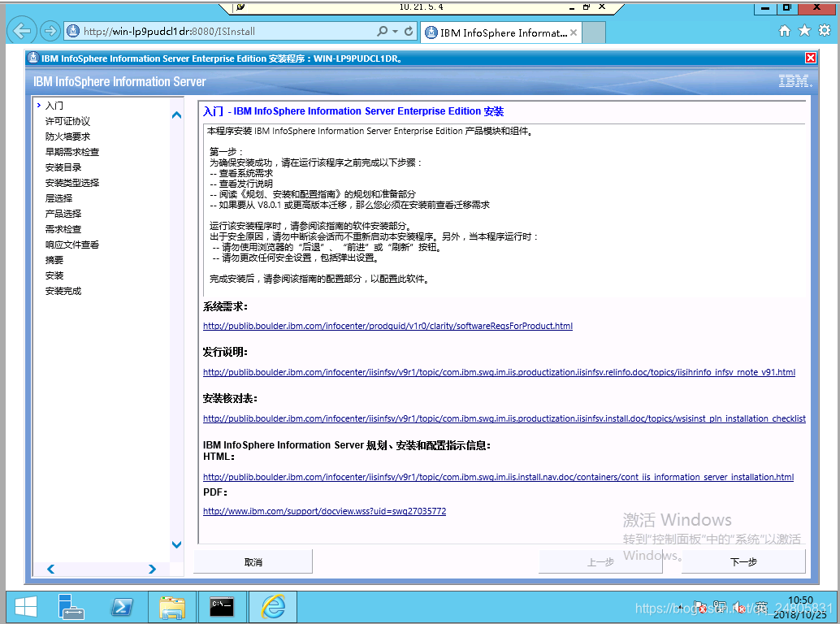Select 安装类型选择 step in the sidebar
The height and width of the screenshot is (624, 840).
pos(72,183)
